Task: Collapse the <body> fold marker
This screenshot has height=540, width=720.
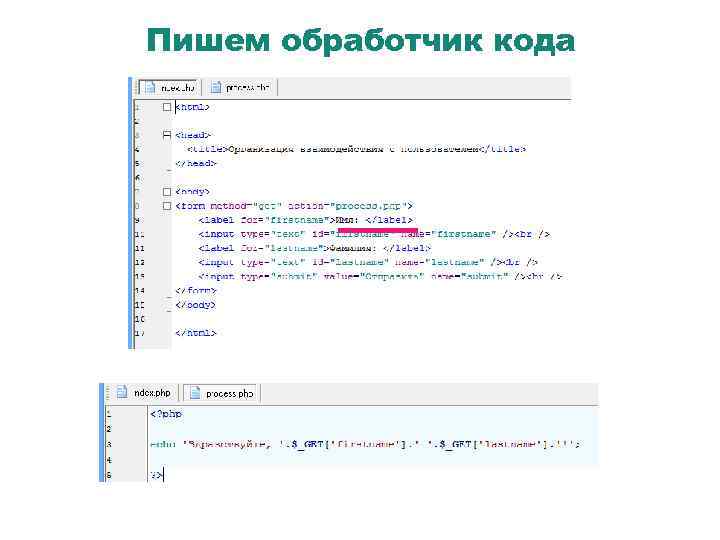Action: [167, 191]
